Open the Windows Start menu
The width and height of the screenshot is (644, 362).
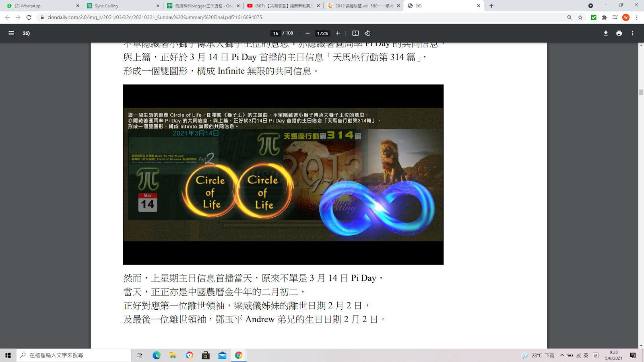8,355
